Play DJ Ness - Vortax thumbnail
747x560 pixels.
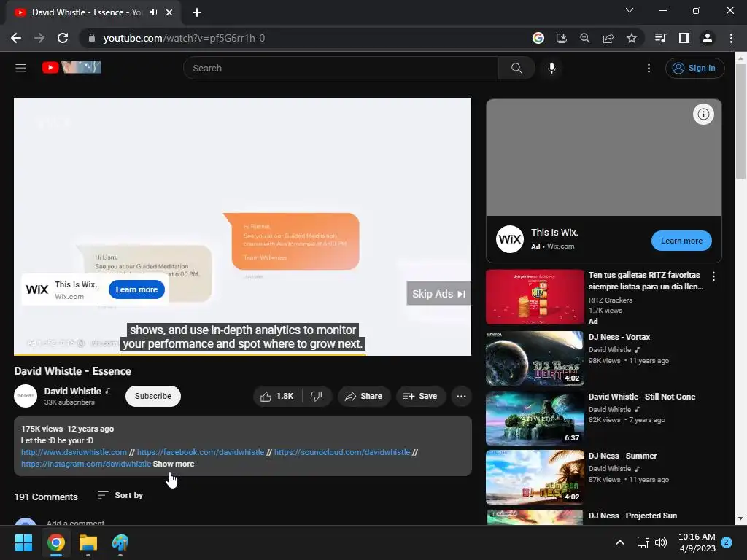tap(535, 358)
